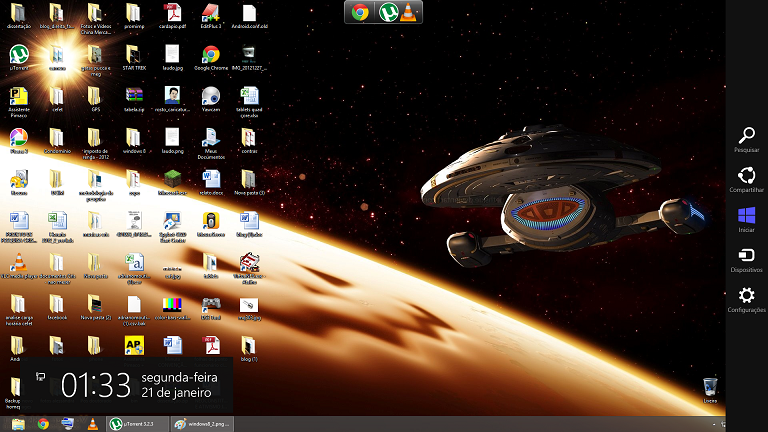Image resolution: width=768 pixels, height=432 pixels.
Task: Open relato.docx Word document
Action: [211, 183]
